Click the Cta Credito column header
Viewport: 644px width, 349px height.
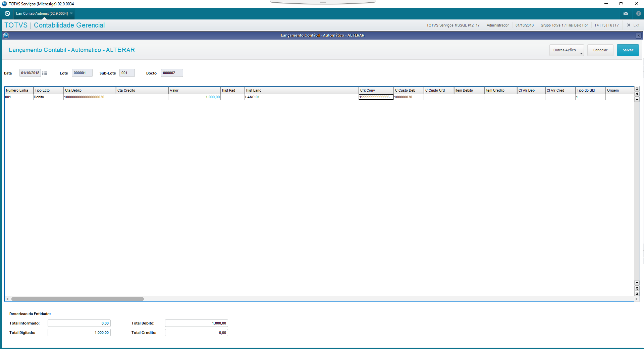(142, 91)
